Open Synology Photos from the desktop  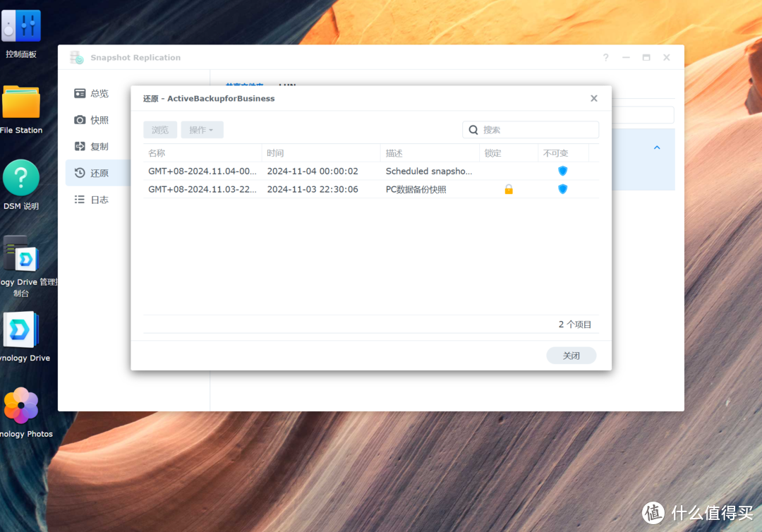(x=21, y=406)
